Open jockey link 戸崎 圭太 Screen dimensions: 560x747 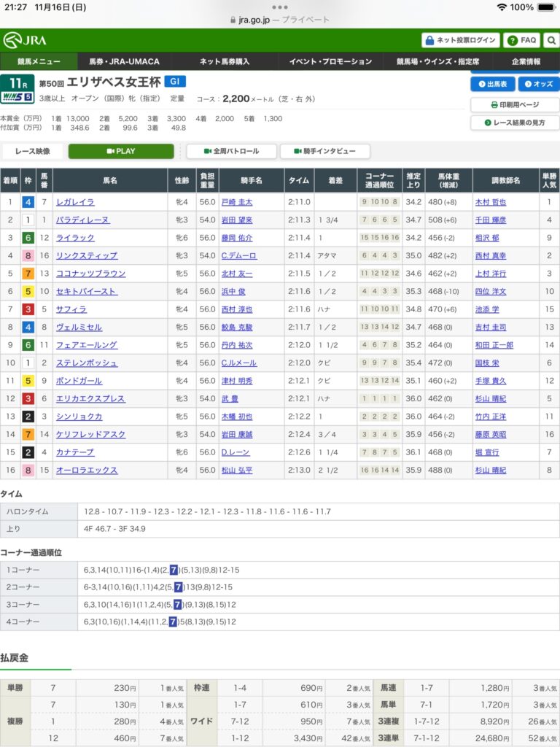click(x=236, y=202)
